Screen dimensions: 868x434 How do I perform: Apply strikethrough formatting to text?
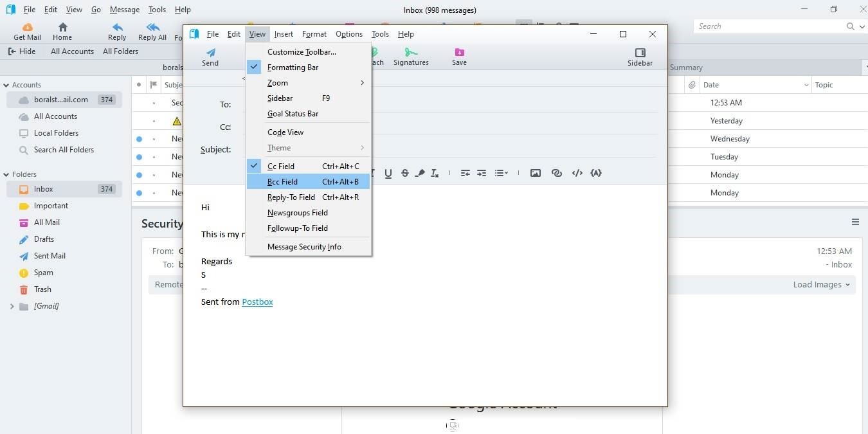click(x=404, y=172)
